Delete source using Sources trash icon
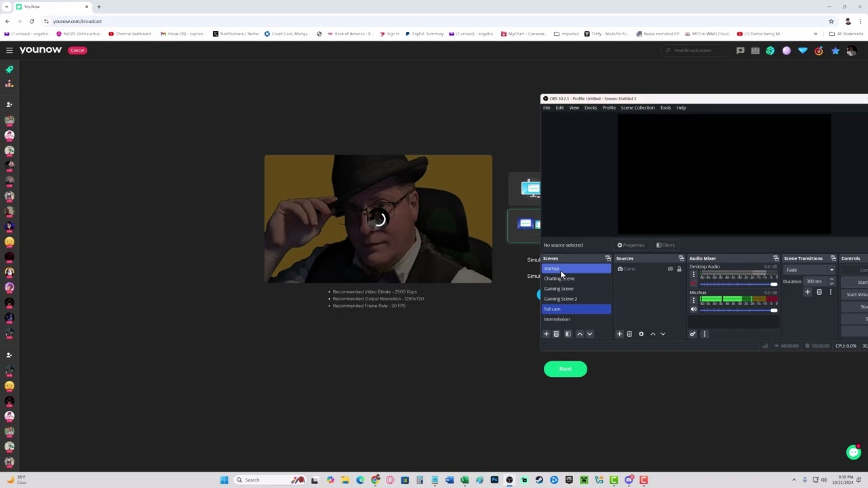The image size is (868, 488). click(629, 333)
